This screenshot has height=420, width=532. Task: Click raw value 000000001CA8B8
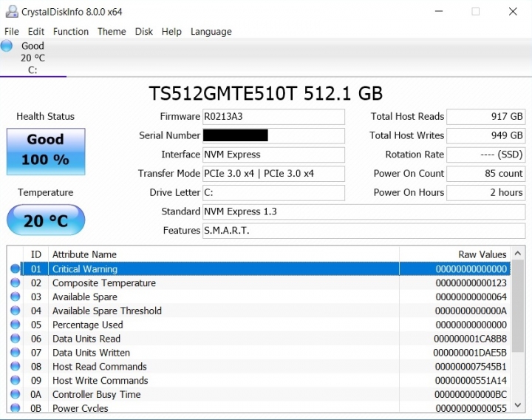click(x=470, y=339)
